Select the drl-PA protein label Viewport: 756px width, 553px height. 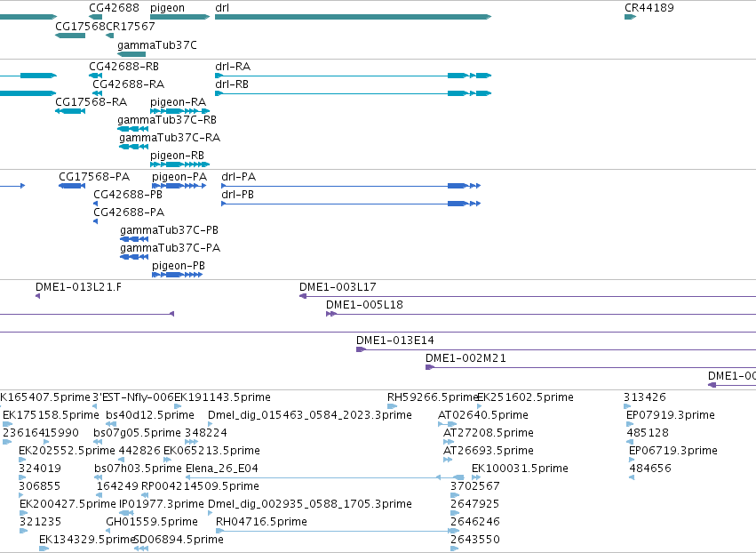click(x=239, y=177)
